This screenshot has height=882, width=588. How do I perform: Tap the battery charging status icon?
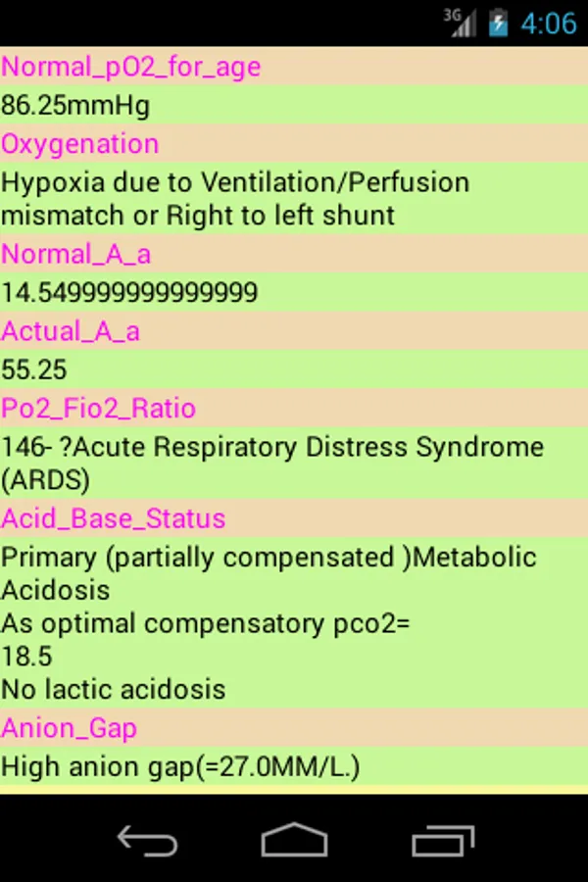tap(499, 23)
